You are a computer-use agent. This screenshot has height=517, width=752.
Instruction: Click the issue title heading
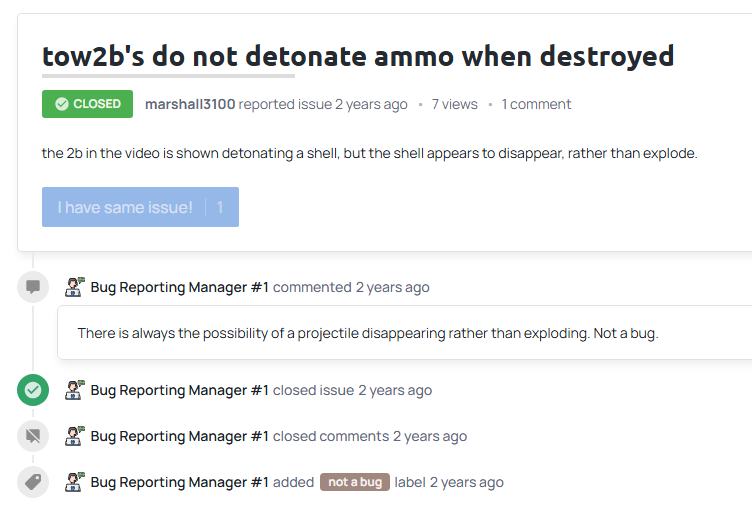click(x=358, y=56)
